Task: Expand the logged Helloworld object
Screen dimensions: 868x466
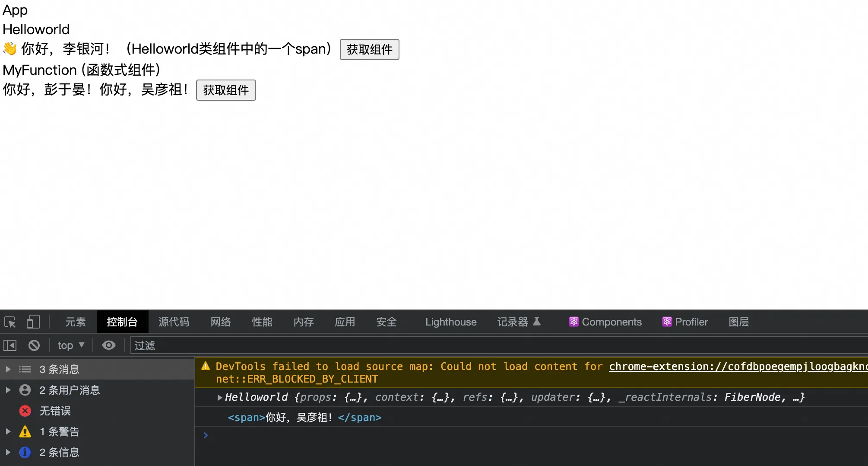Action: tap(219, 397)
